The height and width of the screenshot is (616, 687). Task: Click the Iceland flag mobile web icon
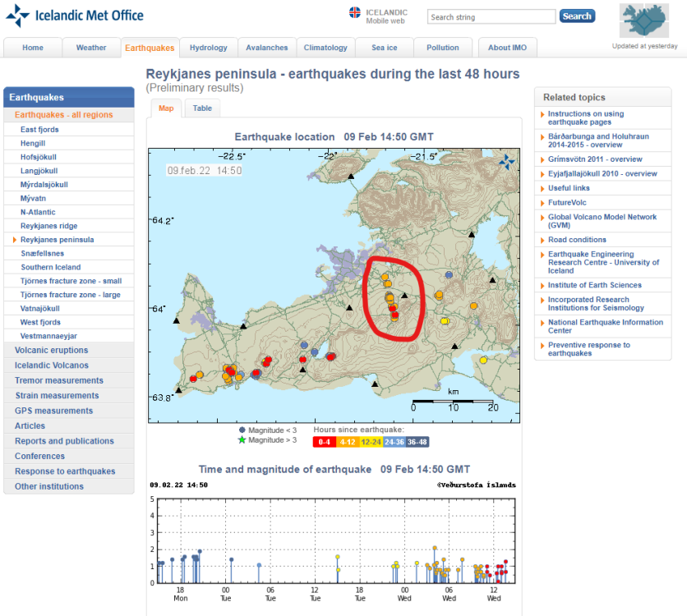tap(355, 13)
